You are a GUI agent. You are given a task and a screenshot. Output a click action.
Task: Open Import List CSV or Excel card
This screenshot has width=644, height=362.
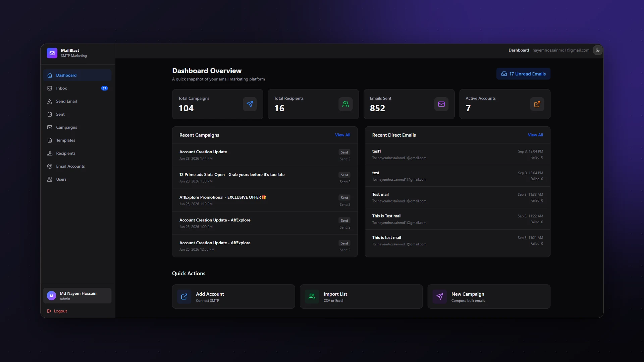click(361, 297)
